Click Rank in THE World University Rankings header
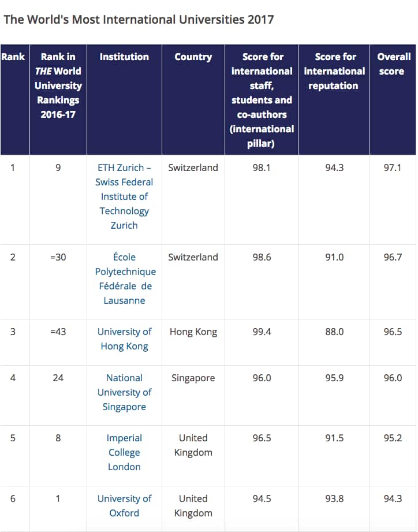418x532 pixels. (58, 85)
